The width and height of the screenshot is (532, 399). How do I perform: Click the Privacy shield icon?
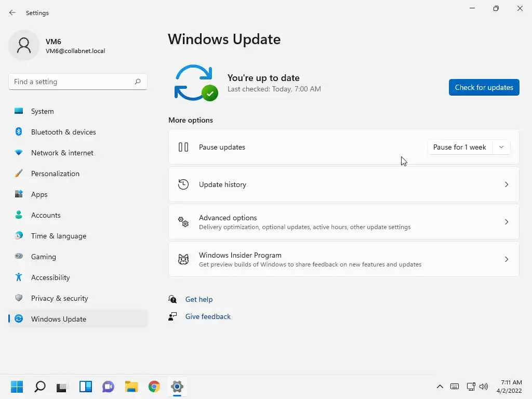point(19,298)
